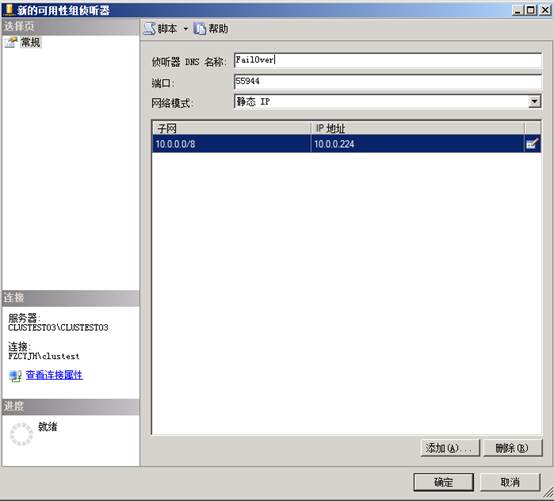This screenshot has width=554, height=501.
Task: Click the edit icon on the 10.0.0.224 row
Action: [532, 144]
